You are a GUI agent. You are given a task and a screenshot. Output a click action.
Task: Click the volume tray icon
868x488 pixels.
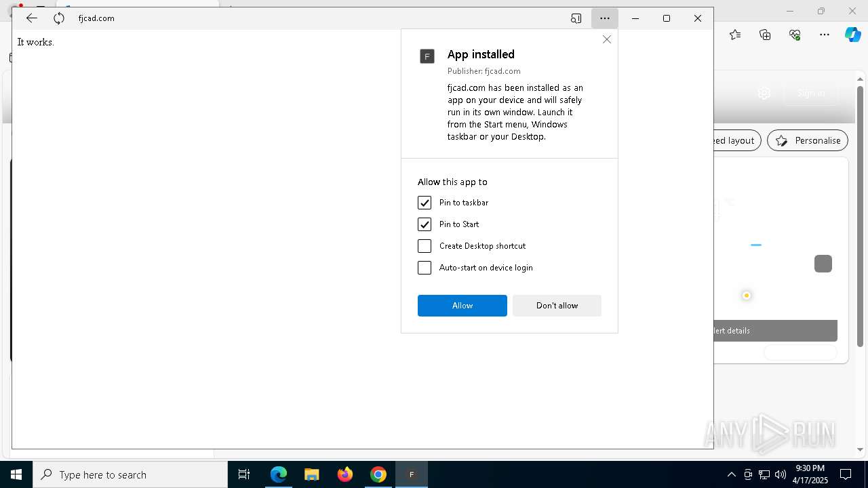[781, 474]
